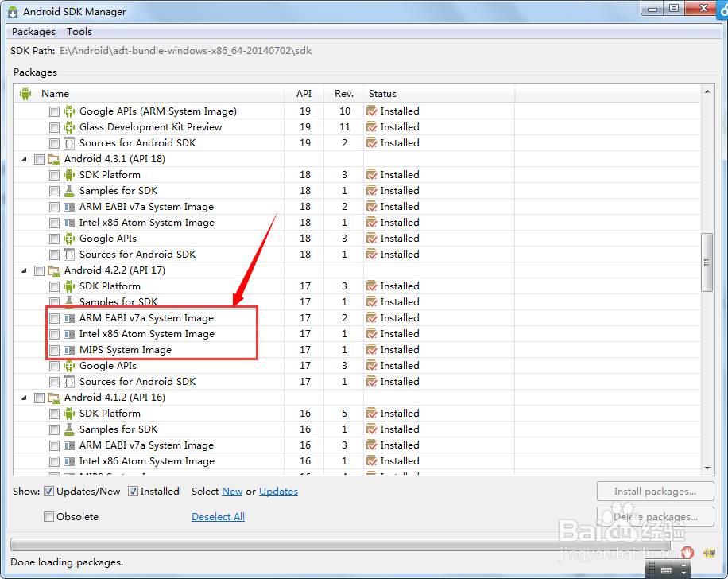Viewport: 728px width, 579px height.
Task: Click the scroll down arrow of package list
Action: click(x=707, y=468)
